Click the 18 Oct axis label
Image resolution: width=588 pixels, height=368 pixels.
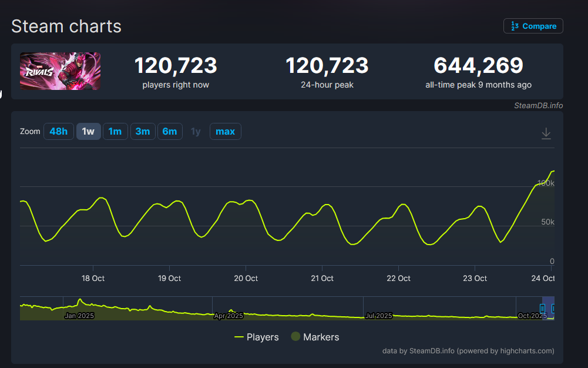(93, 278)
